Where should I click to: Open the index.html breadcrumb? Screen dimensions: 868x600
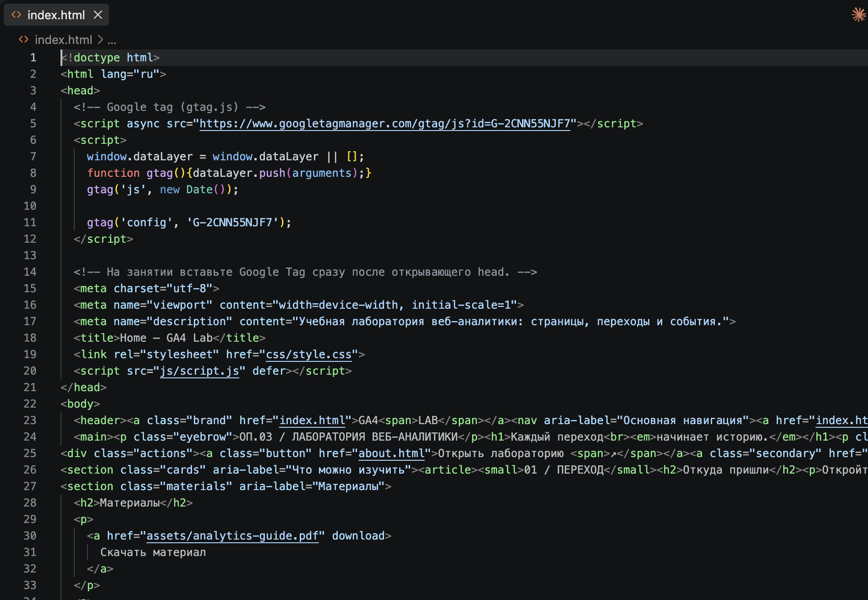tap(63, 40)
